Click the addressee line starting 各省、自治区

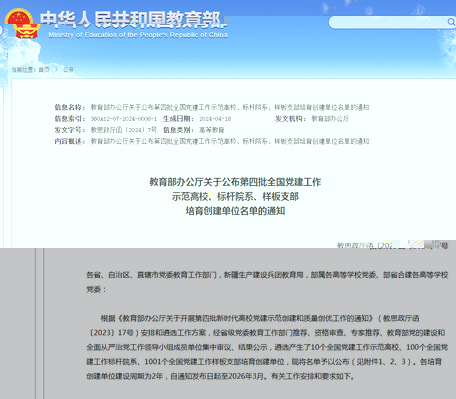click(x=267, y=275)
